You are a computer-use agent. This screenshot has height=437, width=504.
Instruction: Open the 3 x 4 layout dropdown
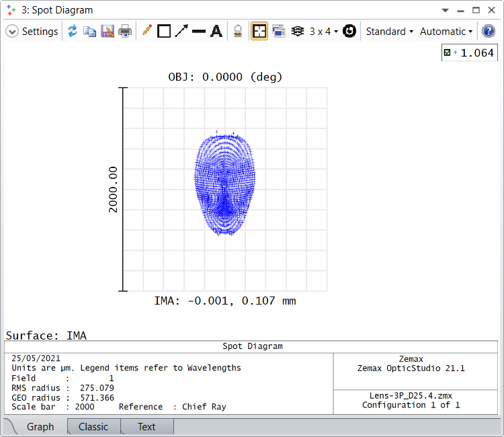[x=324, y=32]
